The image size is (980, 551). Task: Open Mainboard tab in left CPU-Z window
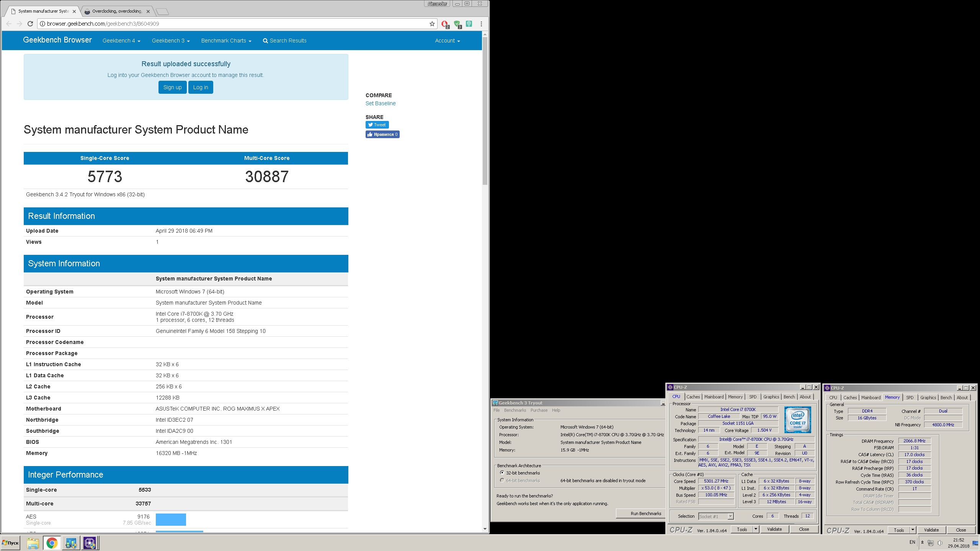(x=714, y=397)
